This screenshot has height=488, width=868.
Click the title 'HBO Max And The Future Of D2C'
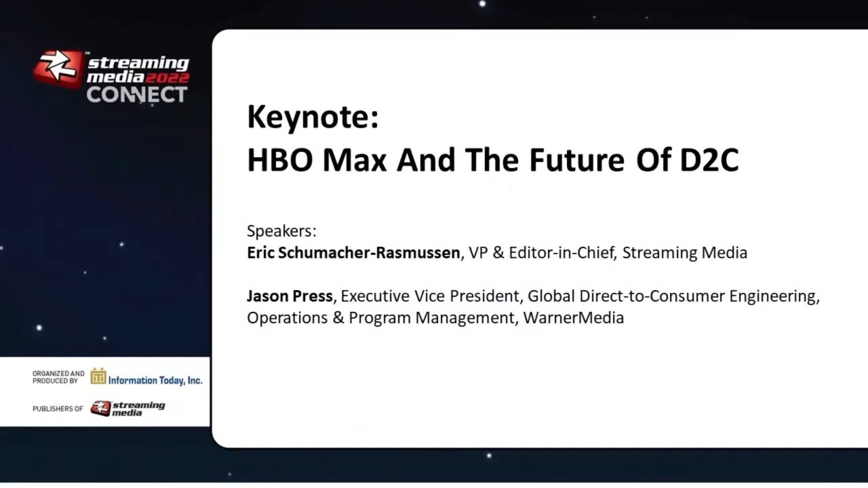point(492,160)
